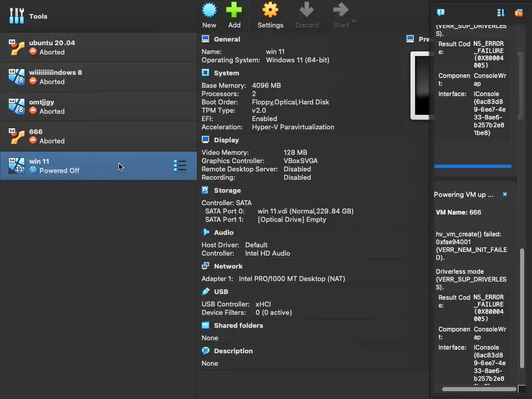Toggle notification sort order icon
532x399 pixels.
coord(500,13)
